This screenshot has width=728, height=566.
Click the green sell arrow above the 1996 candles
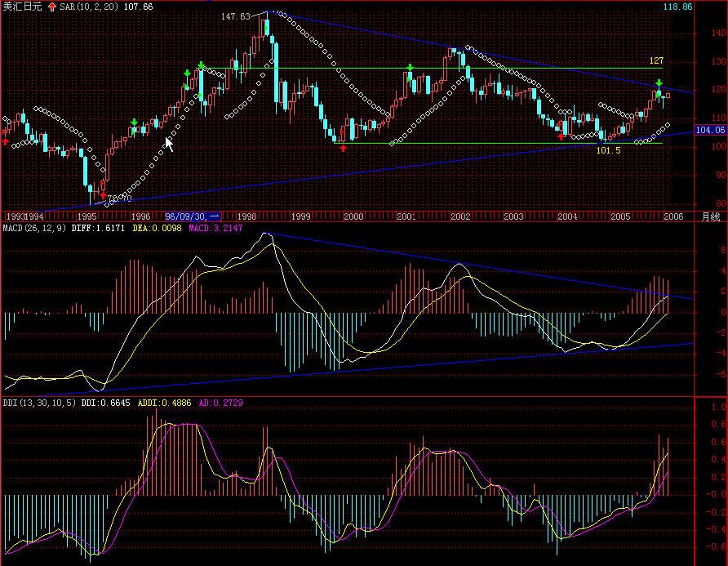tap(134, 123)
